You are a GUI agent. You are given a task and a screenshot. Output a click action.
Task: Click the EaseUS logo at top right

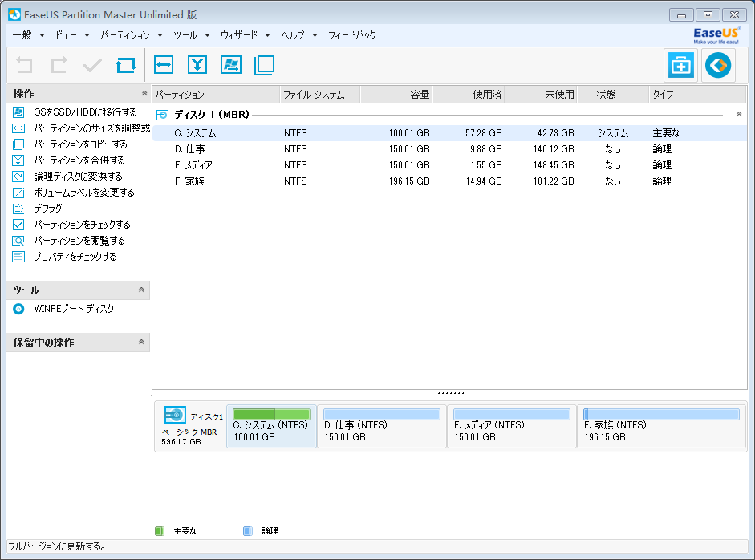pyautogui.click(x=716, y=35)
